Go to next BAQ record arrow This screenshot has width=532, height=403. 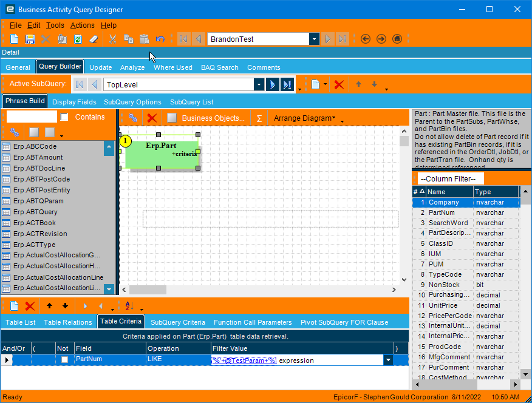click(327, 39)
